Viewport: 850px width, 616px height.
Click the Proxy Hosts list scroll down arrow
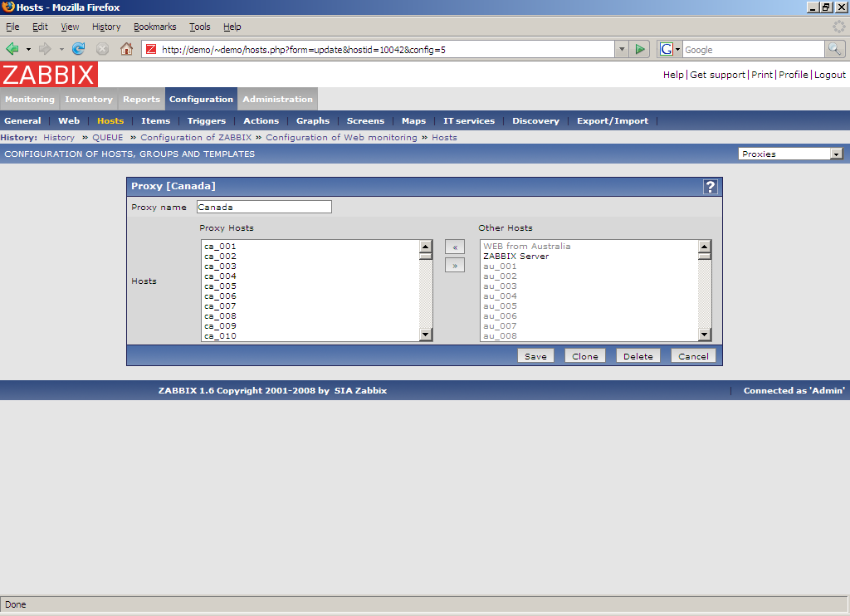(426, 335)
